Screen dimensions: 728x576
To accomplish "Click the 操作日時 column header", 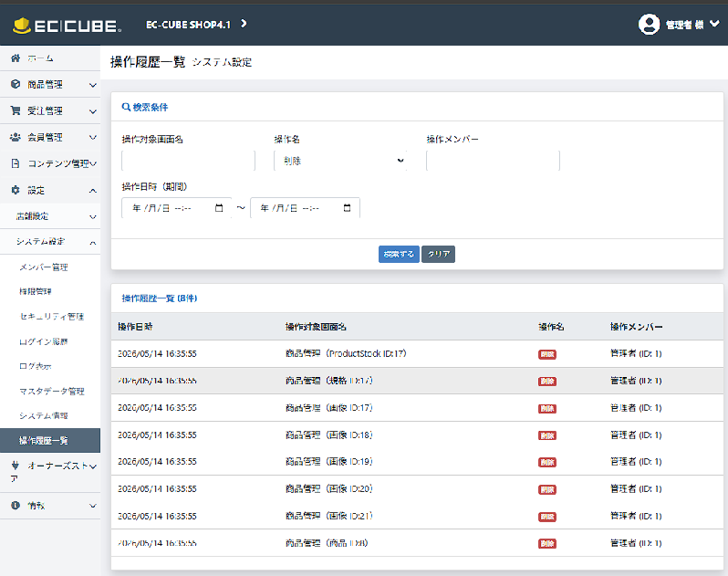I will (136, 327).
